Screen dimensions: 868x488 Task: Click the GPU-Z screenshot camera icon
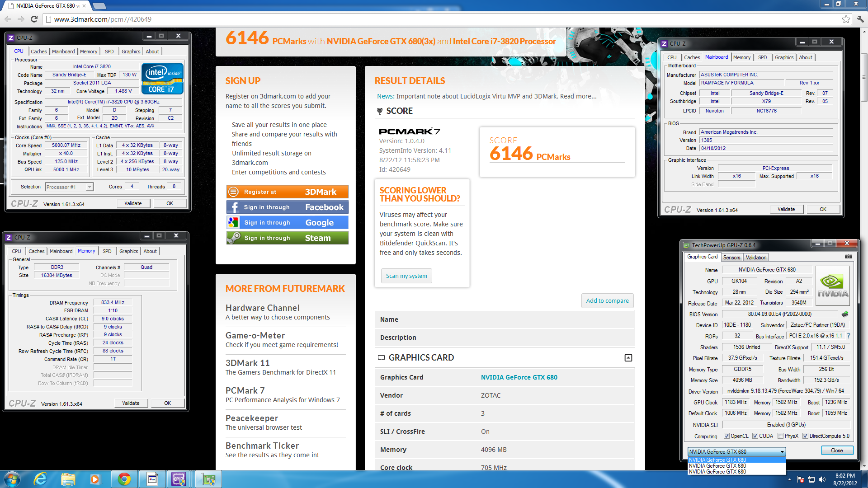click(848, 257)
